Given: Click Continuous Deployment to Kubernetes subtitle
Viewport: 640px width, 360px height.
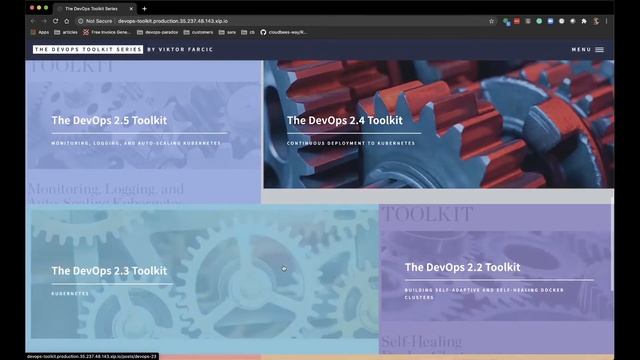Looking at the screenshot, I should tap(351, 143).
